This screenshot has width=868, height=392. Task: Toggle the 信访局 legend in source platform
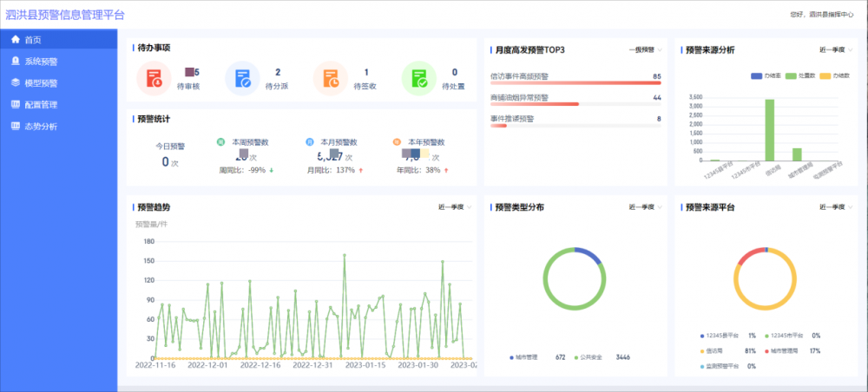[710, 351]
